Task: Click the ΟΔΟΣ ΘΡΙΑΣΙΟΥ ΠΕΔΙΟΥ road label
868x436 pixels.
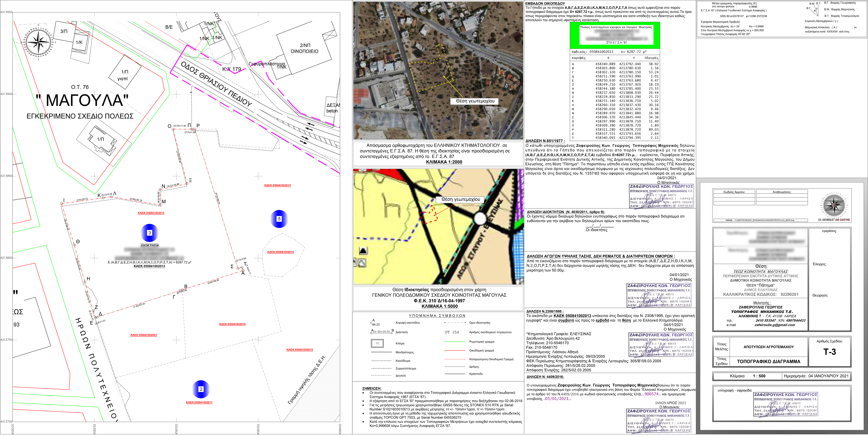Action: 216,84
